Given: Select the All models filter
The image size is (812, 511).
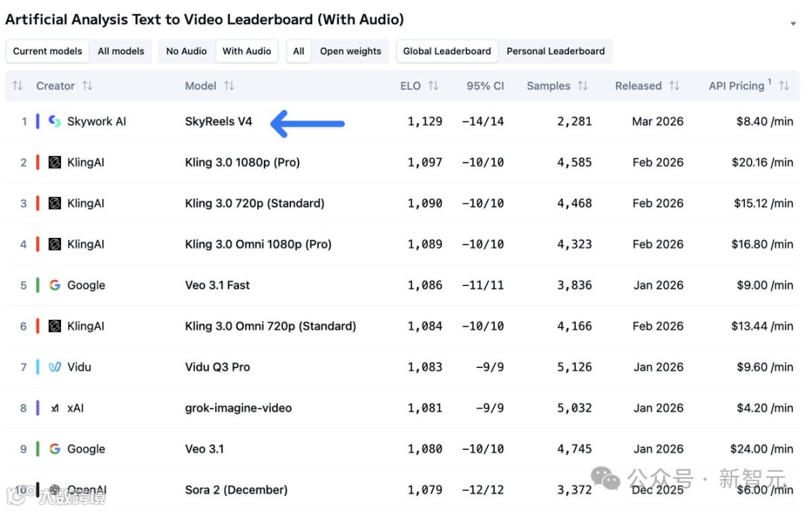Looking at the screenshot, I should 120,51.
